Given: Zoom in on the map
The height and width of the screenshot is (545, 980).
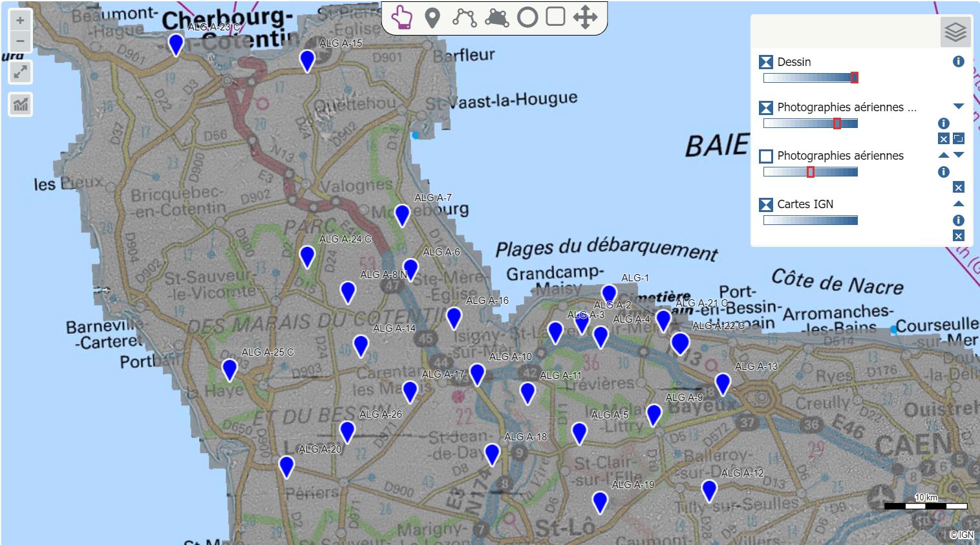Looking at the screenshot, I should (x=21, y=21).
